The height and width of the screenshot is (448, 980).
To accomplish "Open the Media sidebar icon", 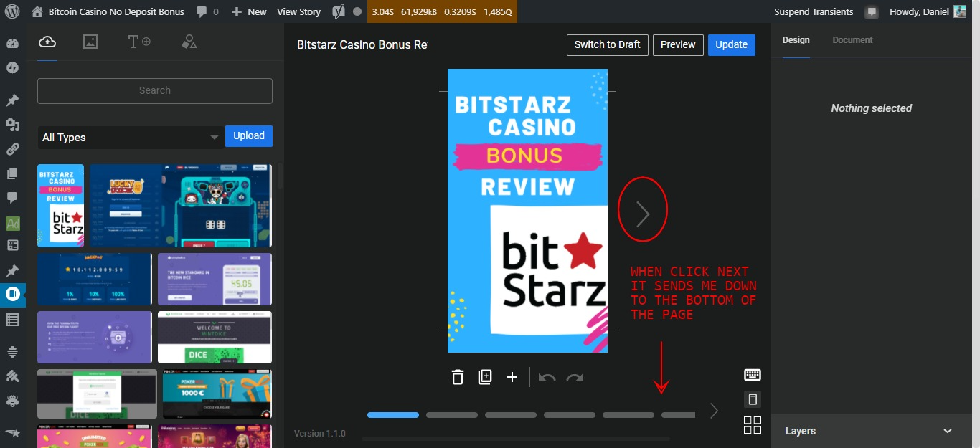I will pyautogui.click(x=12, y=125).
